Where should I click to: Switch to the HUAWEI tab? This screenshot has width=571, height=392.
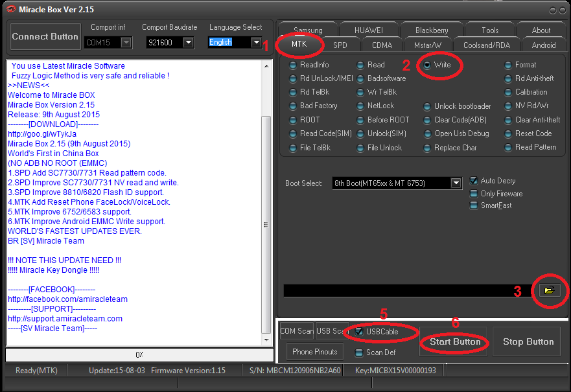(369, 30)
